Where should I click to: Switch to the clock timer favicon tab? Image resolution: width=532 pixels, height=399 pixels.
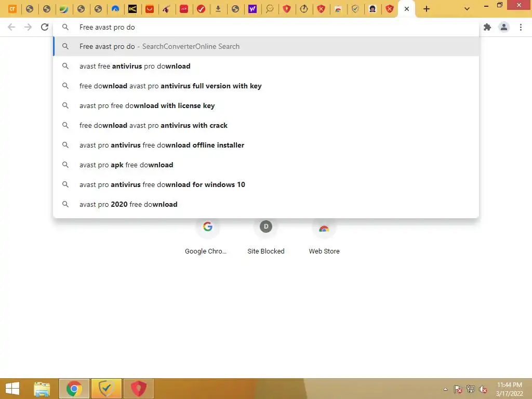tap(304, 9)
